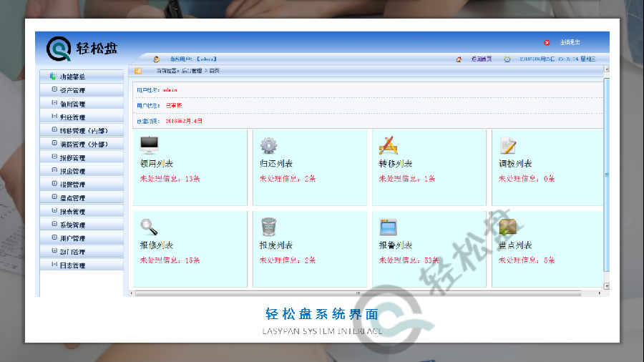Screen dimensions: 644x362
Task: Open the 报废列表 trash bin icon
Action: coord(268,227)
